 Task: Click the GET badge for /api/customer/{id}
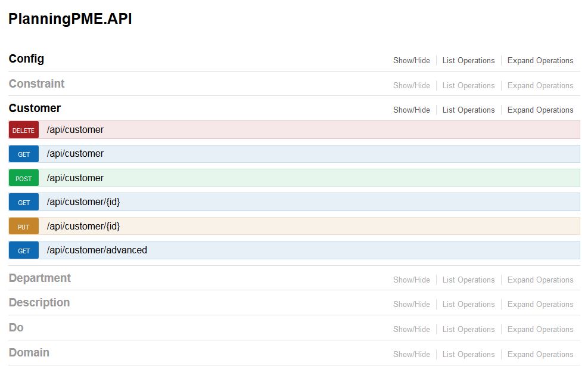coord(24,203)
